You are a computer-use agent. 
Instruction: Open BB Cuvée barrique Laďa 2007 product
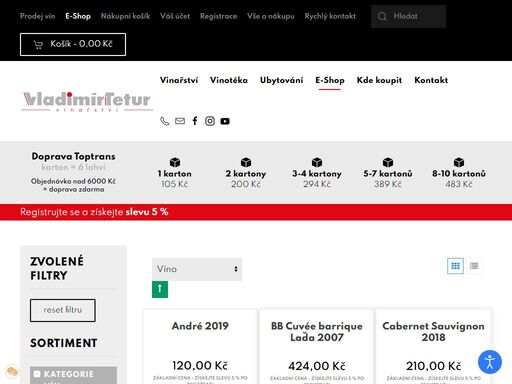317,331
